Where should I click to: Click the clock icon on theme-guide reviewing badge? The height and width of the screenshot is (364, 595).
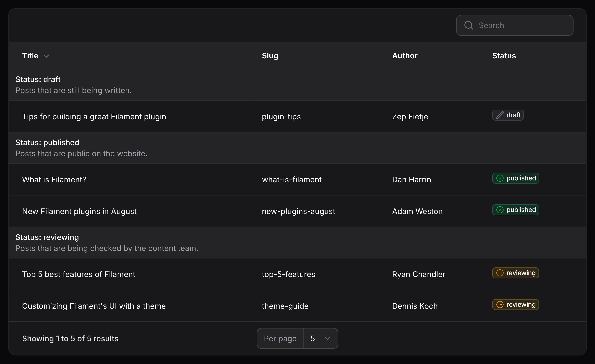(500, 304)
